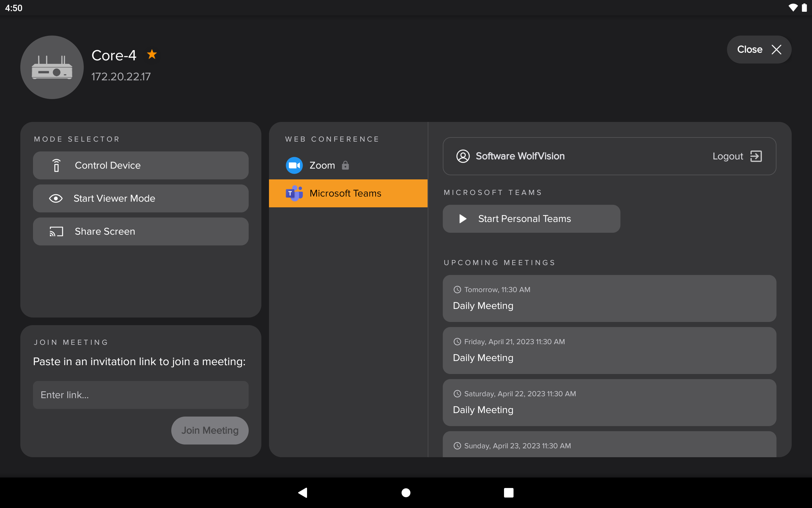Click the user profile icon beside Software WolfVision

coord(463,156)
